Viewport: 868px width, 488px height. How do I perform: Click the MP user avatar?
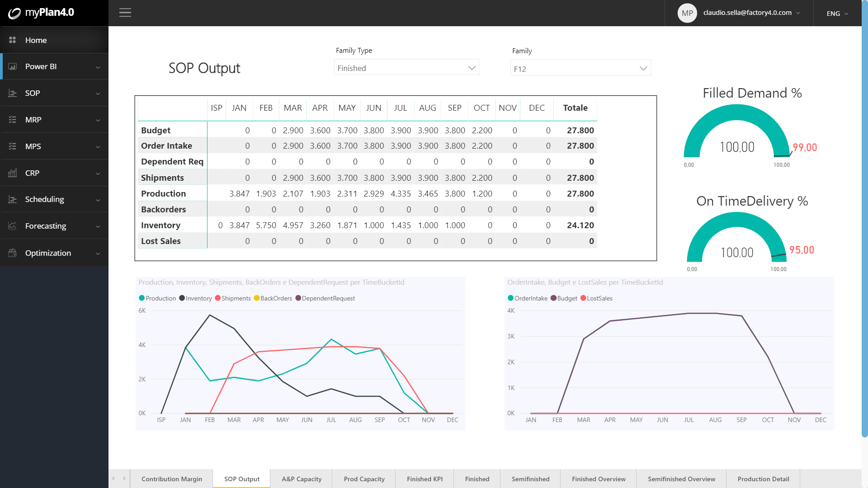[687, 13]
